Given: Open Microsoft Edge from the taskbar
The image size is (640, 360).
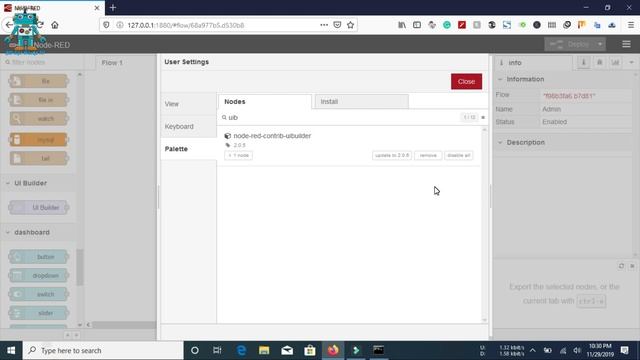Looking at the screenshot, I should pos(241,350).
